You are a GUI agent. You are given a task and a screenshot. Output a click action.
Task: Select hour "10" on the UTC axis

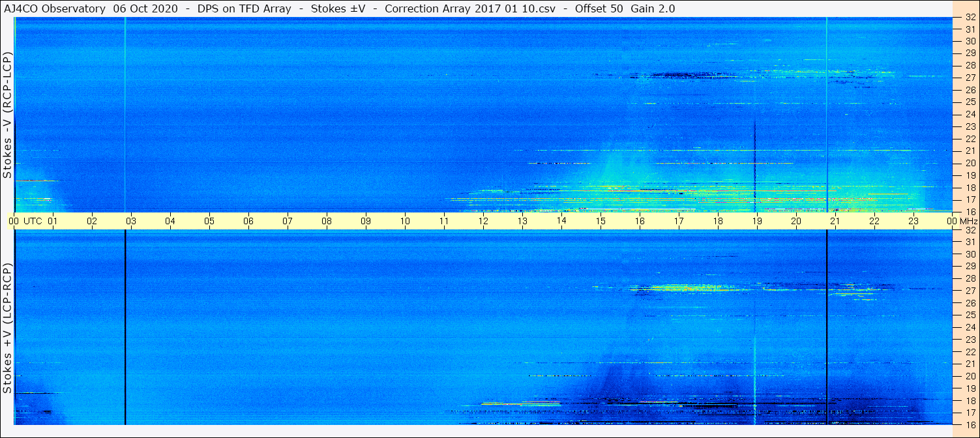pos(405,221)
